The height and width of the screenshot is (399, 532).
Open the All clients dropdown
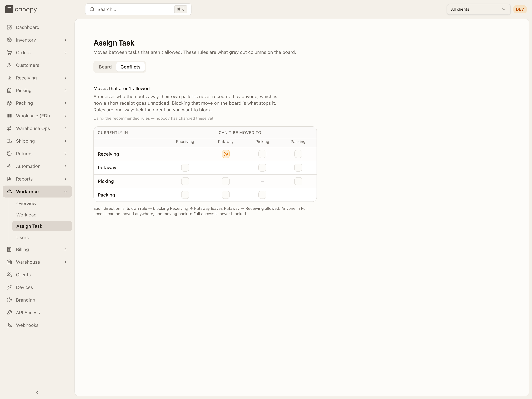point(478,9)
